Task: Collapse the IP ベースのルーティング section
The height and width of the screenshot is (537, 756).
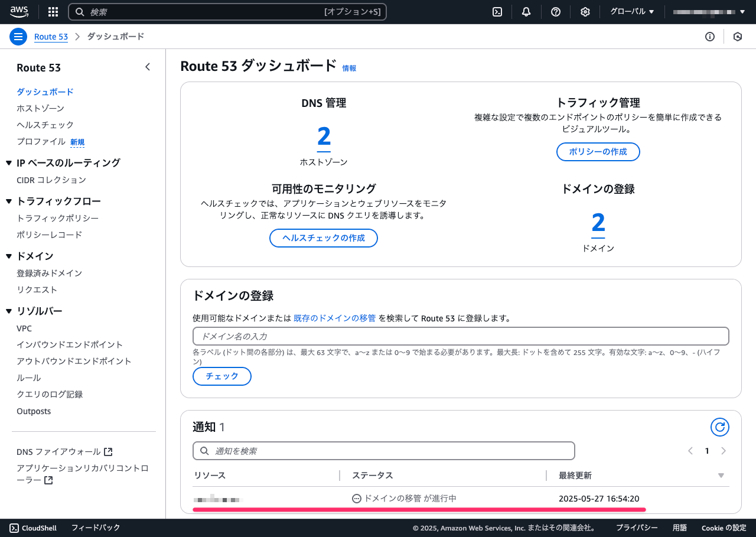Action: 9,163
